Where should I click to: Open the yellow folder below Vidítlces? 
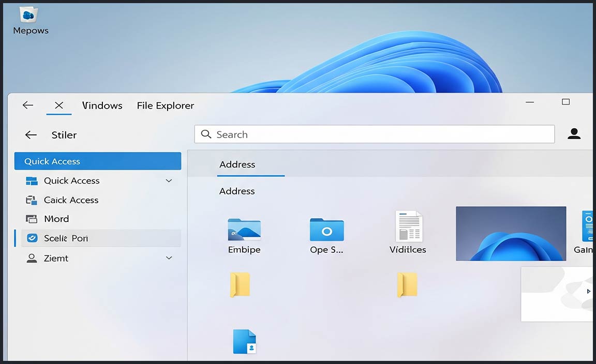[407, 284]
